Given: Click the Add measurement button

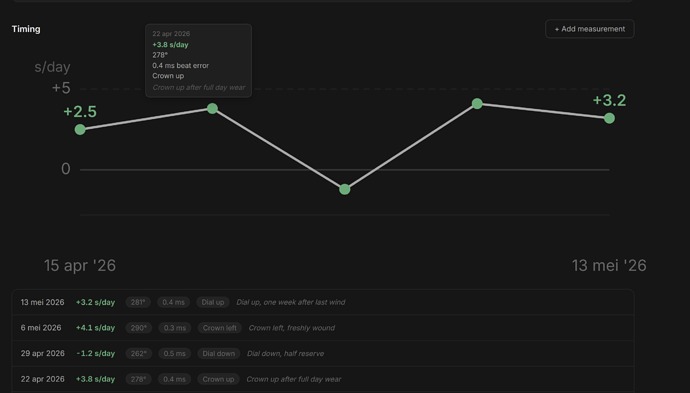Looking at the screenshot, I should (x=590, y=29).
